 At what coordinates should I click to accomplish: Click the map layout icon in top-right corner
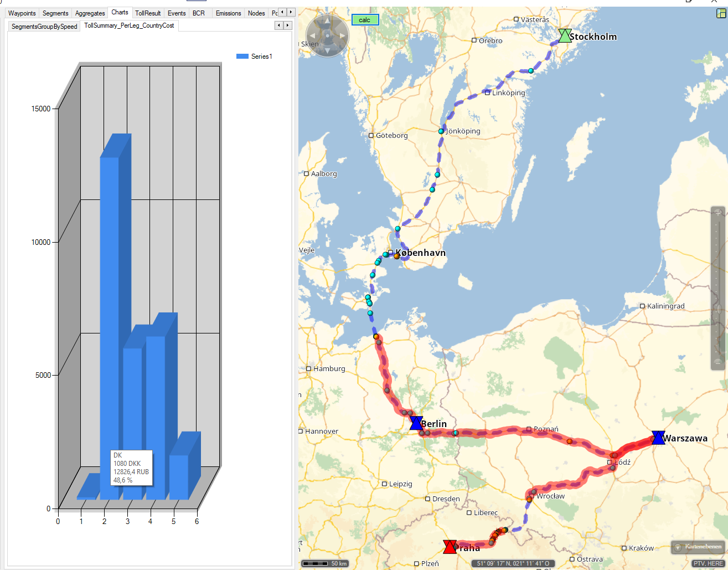721,13
